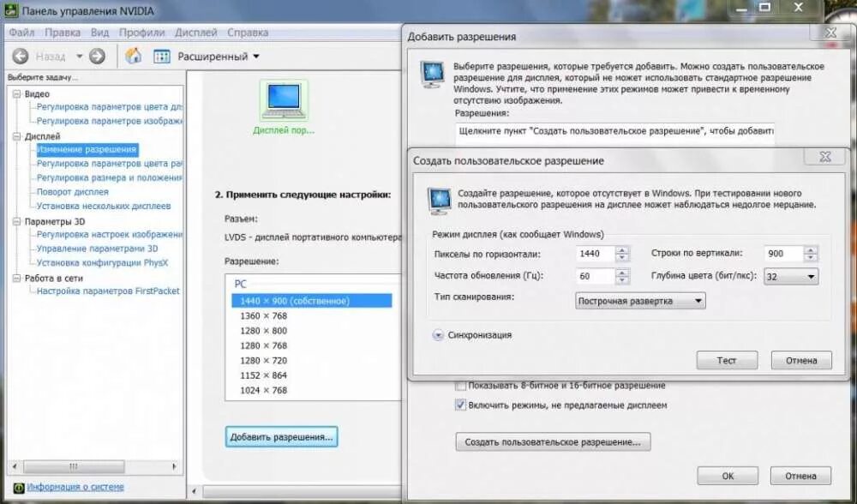857x504 pixels.
Task: Click the Тест button
Action: click(727, 360)
